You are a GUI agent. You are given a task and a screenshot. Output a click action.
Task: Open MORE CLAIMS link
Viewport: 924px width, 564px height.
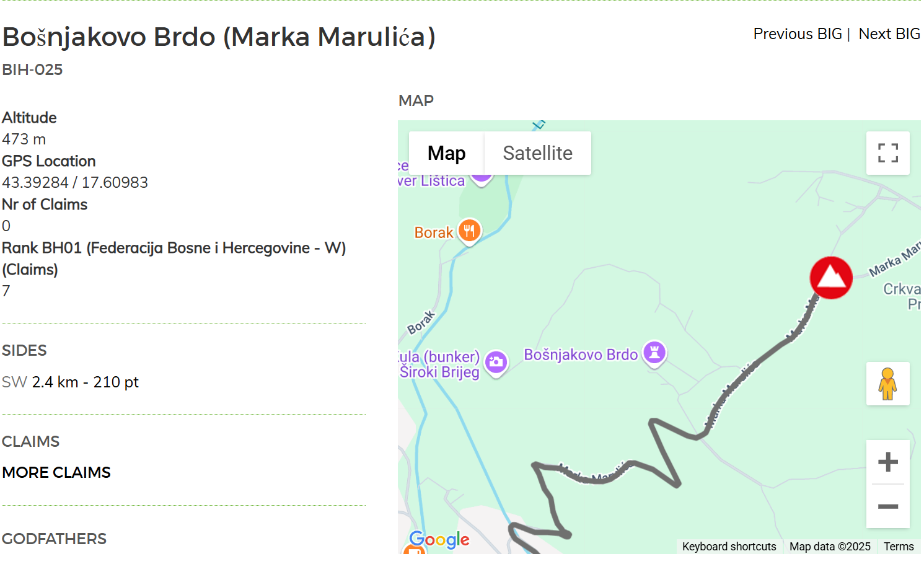coord(56,472)
